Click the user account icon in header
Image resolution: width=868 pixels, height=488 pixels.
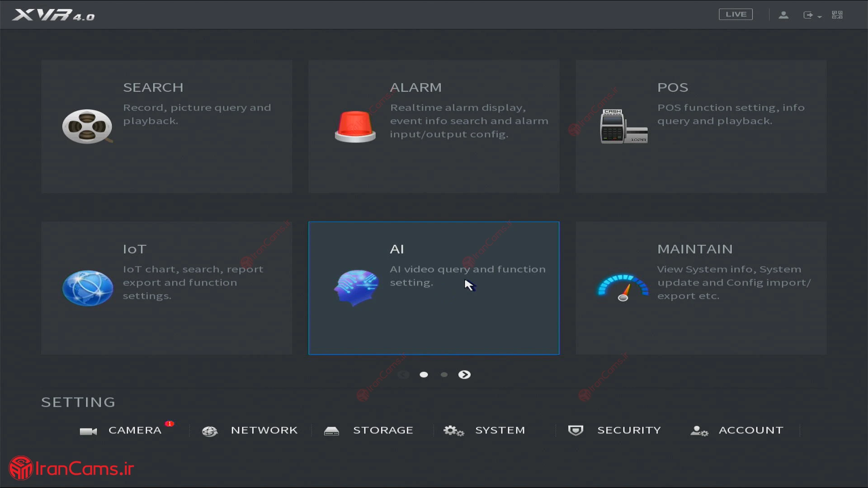click(x=783, y=15)
